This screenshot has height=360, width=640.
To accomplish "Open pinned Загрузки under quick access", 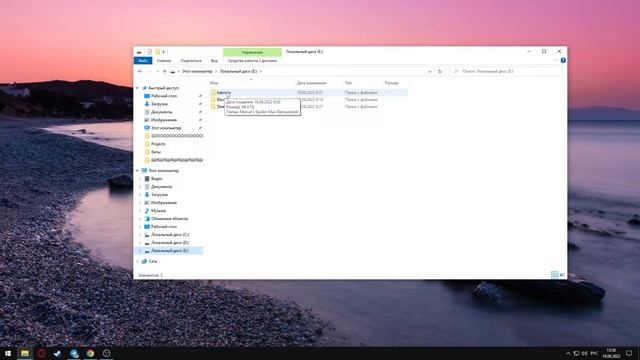I will [159, 104].
